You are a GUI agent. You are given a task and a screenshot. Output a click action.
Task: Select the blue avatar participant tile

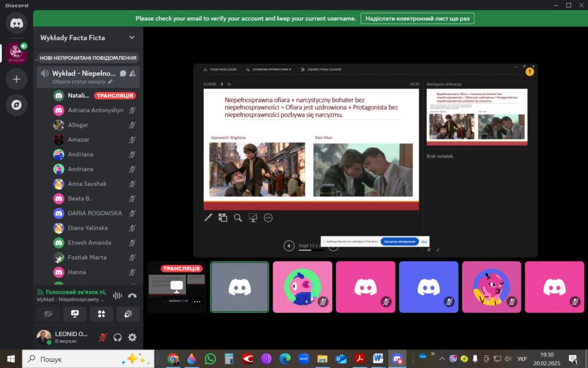[428, 287]
